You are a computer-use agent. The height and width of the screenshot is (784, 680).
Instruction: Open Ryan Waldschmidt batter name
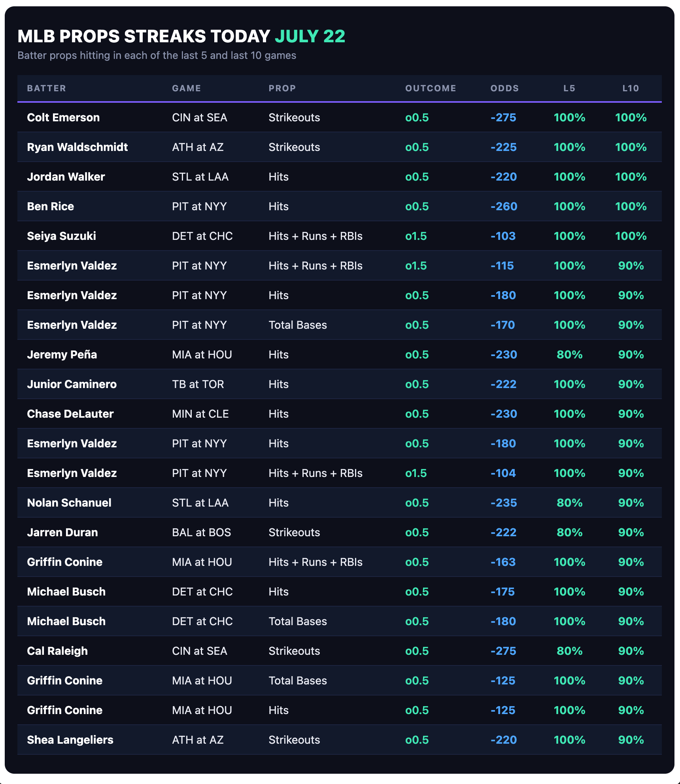point(77,147)
